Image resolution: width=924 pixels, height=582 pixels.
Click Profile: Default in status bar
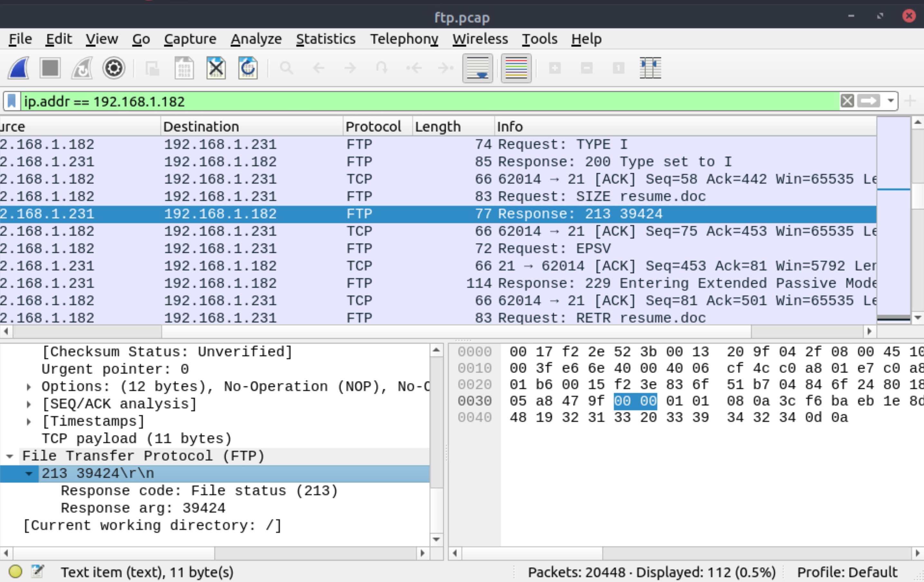[847, 572]
